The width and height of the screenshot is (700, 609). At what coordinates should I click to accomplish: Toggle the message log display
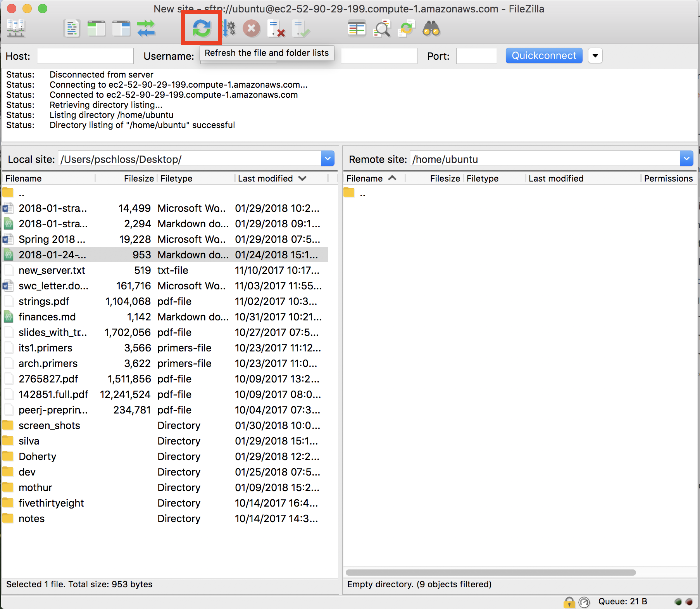coord(72,29)
